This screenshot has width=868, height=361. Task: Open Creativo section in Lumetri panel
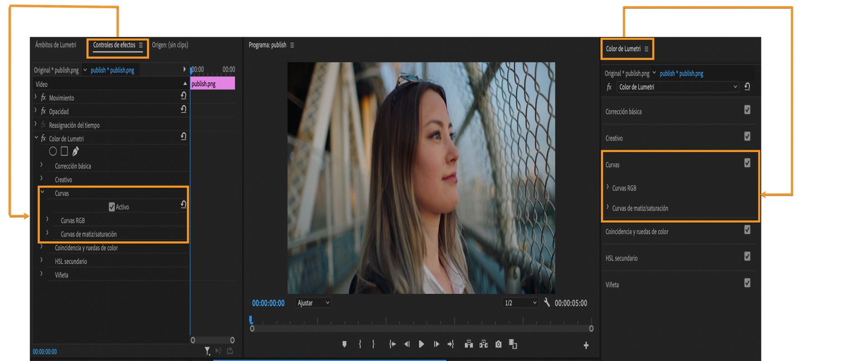[614, 138]
